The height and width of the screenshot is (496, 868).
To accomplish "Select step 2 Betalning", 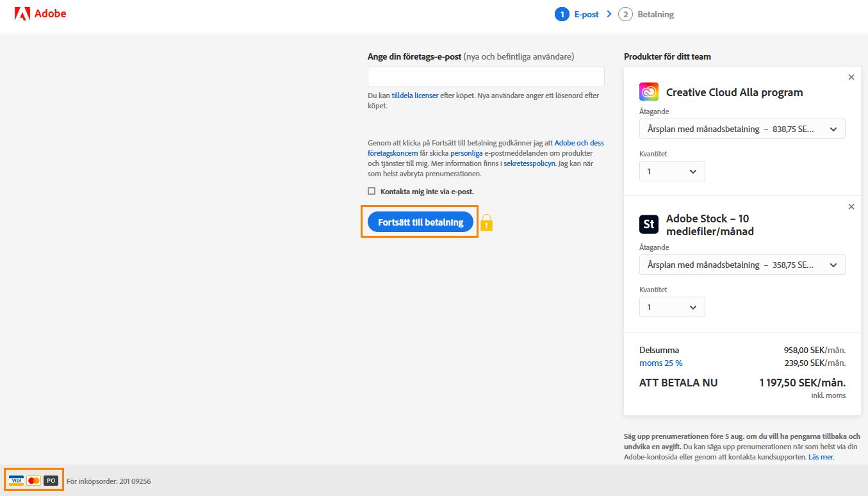I will [646, 14].
